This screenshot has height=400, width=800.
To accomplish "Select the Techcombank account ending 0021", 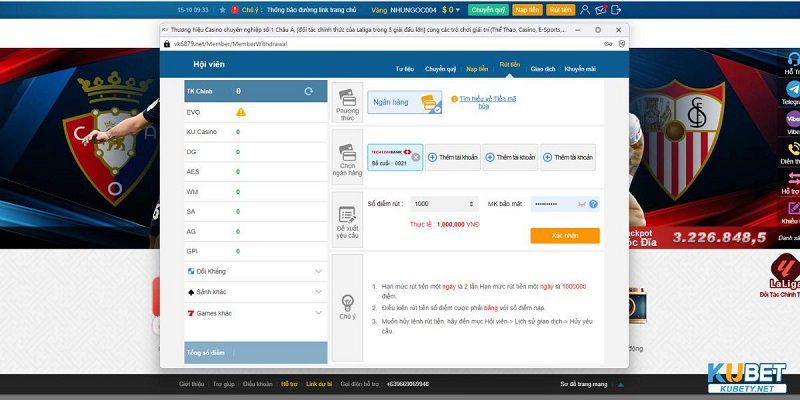I will pos(390,156).
